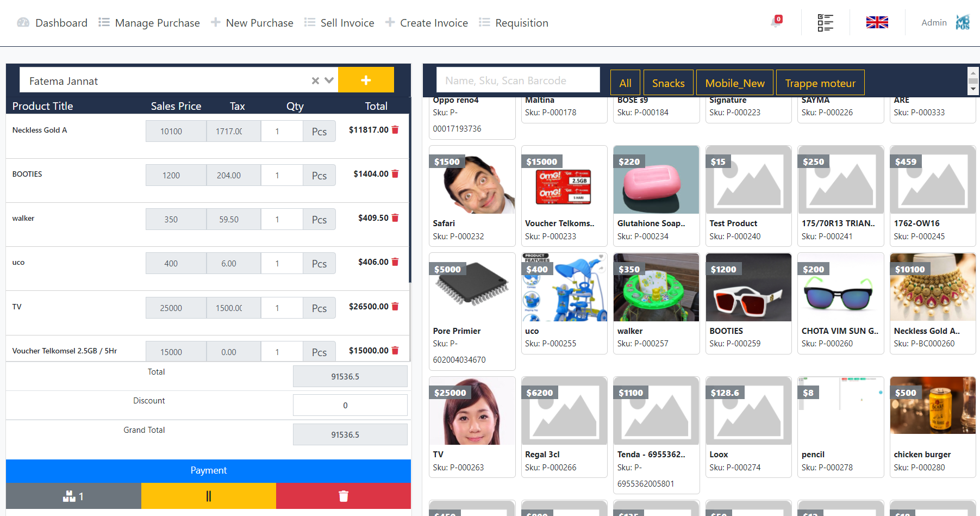Select the Snacks category tab
The width and height of the screenshot is (980, 516).
coord(668,82)
